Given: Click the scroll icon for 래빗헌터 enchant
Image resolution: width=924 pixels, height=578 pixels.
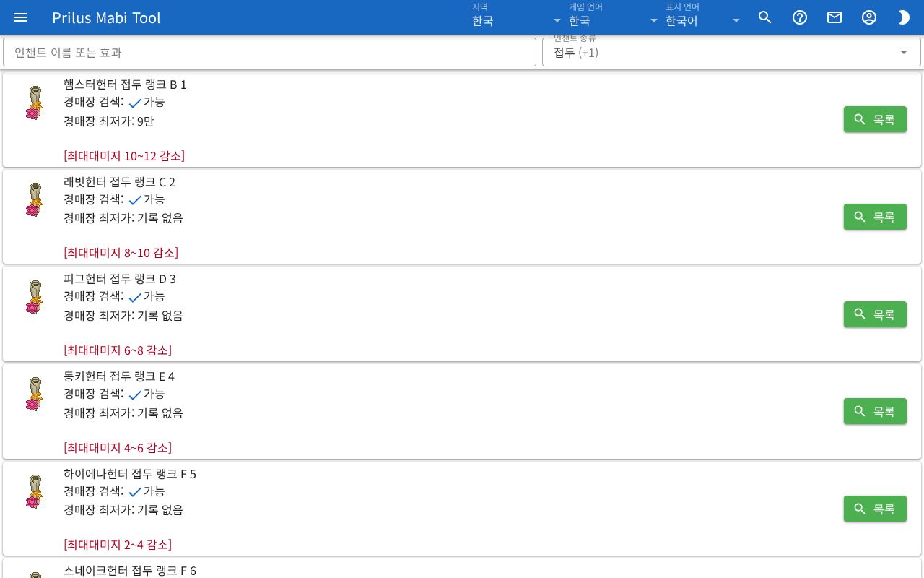Looking at the screenshot, I should click(35, 200).
